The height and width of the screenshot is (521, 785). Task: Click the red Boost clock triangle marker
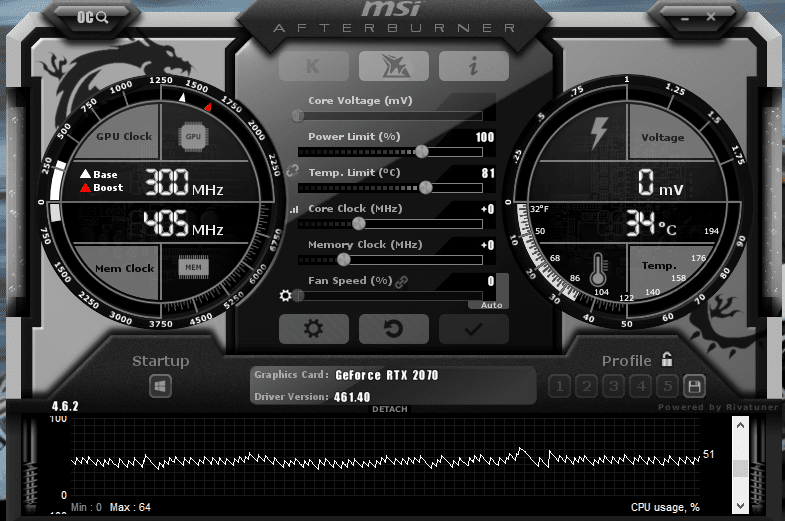pyautogui.click(x=208, y=107)
